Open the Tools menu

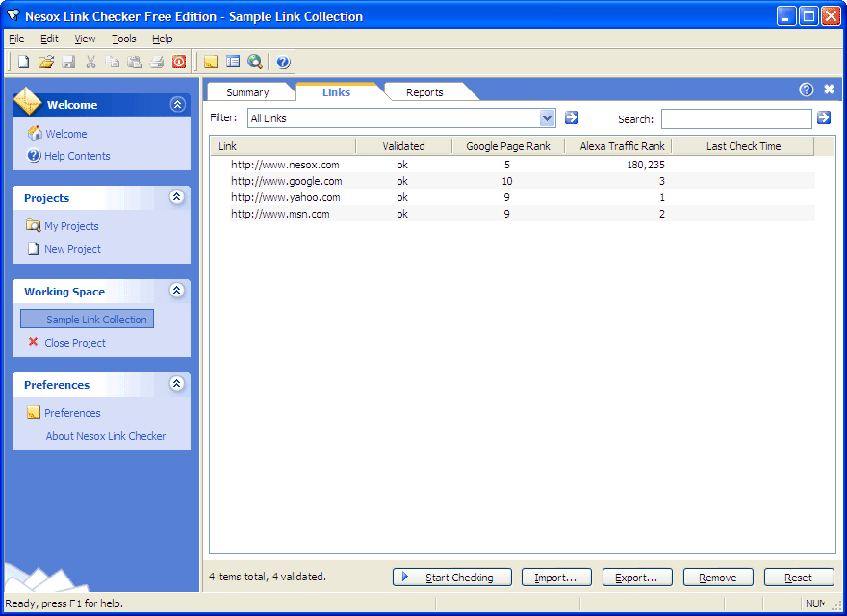point(123,38)
